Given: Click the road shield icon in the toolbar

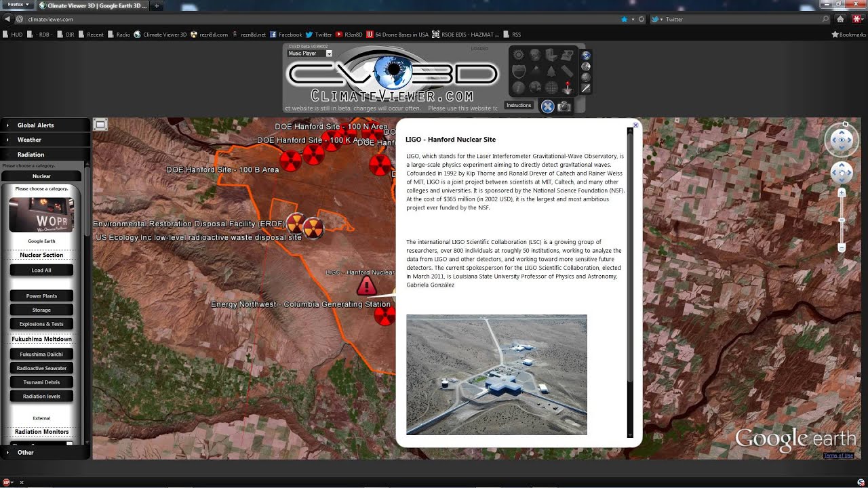Looking at the screenshot, I should pyautogui.click(x=519, y=71).
